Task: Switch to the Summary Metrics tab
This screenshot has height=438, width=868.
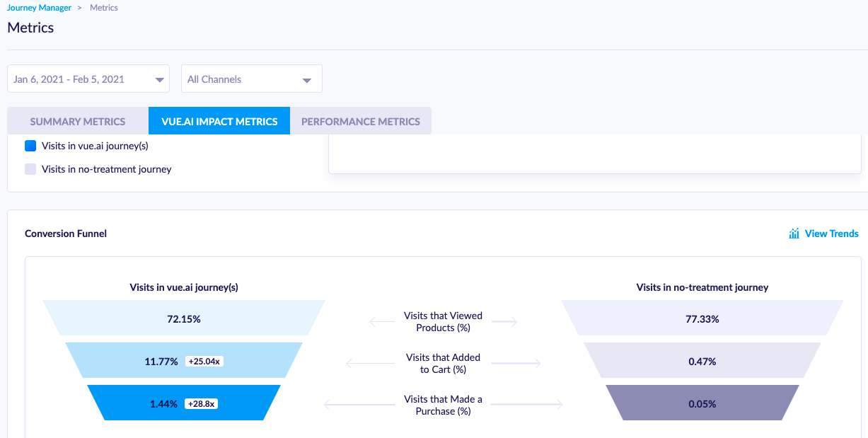Action: (x=78, y=121)
